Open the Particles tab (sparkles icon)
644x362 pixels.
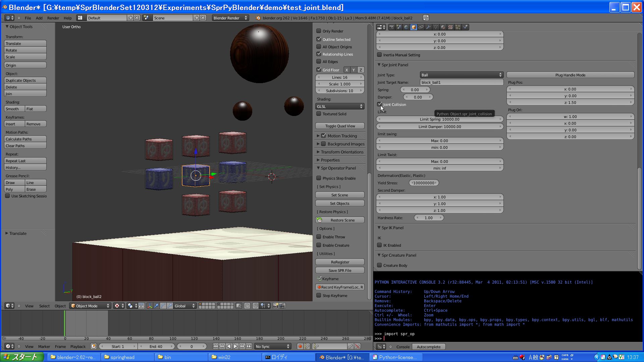pos(458,27)
